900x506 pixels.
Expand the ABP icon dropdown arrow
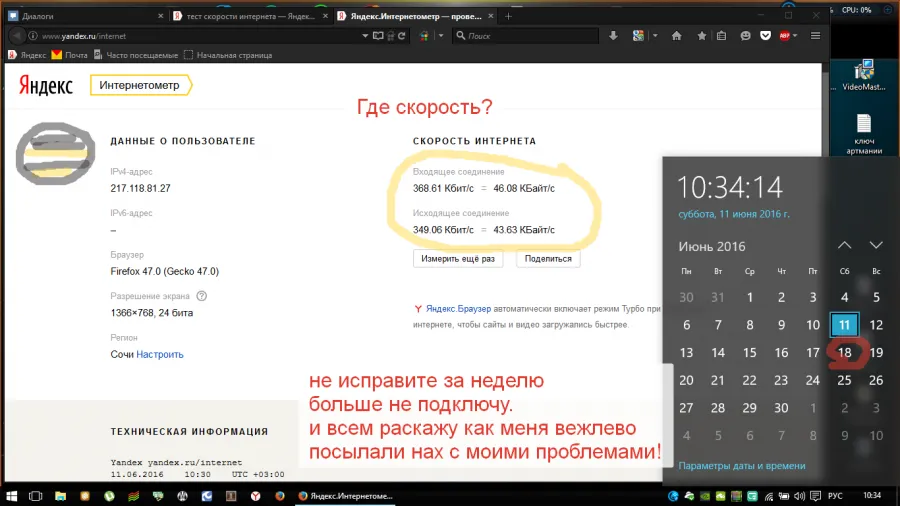pyautogui.click(x=795, y=36)
